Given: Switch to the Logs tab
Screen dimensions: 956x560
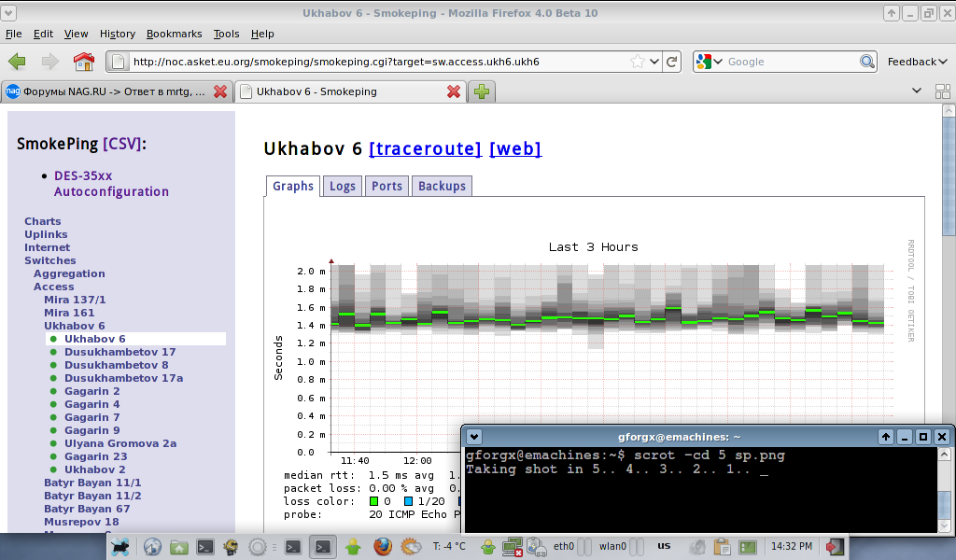Looking at the screenshot, I should [x=343, y=186].
